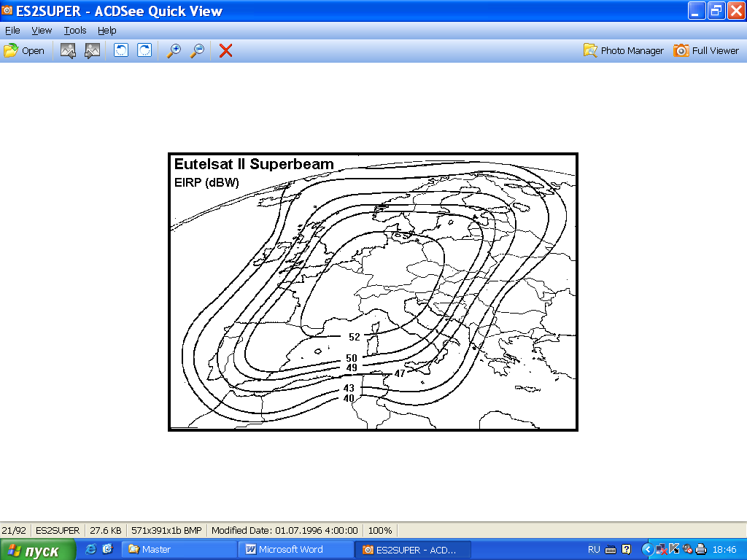Viewport: 747px width, 560px height.
Task: Click the Kaspersky tray icon
Action: (674, 549)
